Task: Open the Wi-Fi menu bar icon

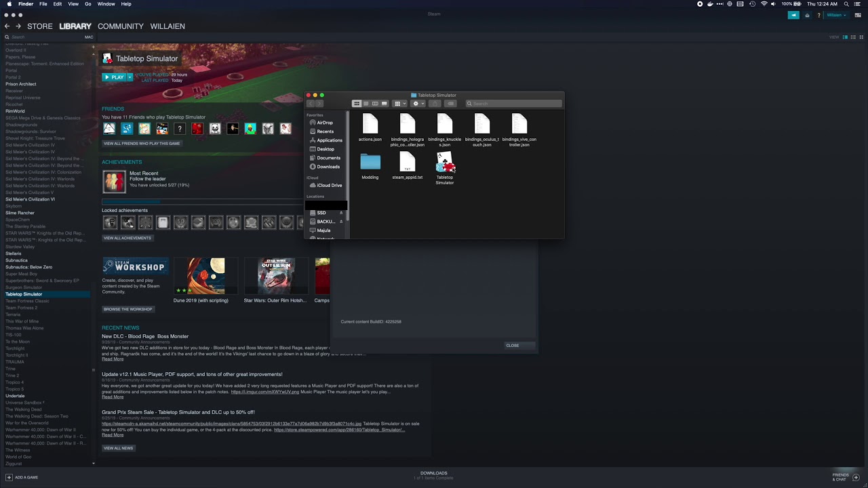Action: click(x=764, y=4)
